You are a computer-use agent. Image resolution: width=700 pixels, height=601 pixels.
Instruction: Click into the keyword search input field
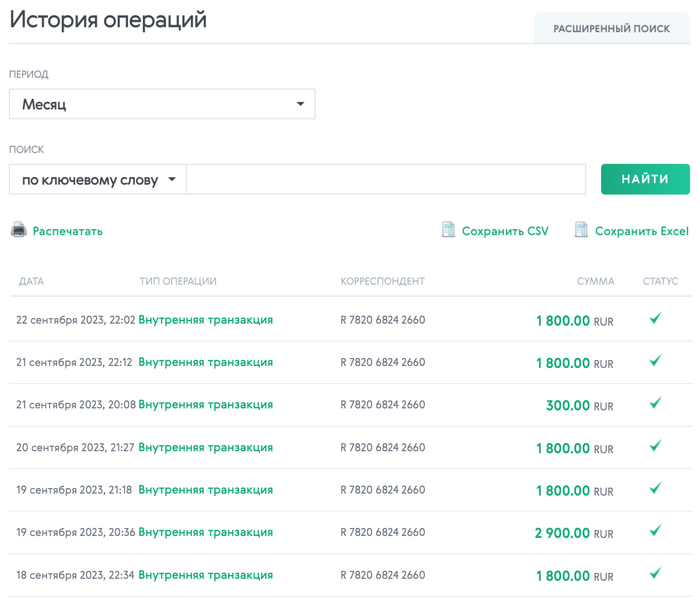pos(386,179)
